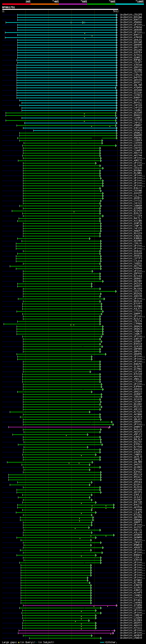
Task: Open hit UniRef100_Q6ZG85
Action: [x=131, y=112]
